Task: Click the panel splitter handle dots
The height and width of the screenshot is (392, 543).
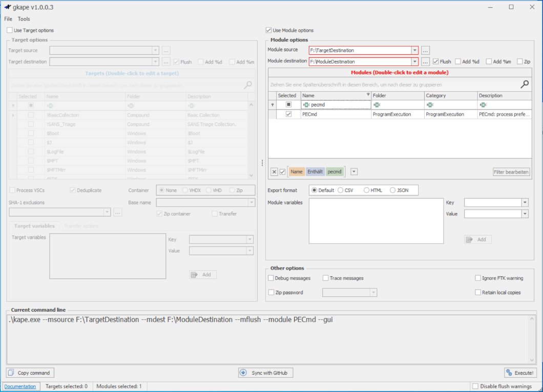Action: coord(262,163)
